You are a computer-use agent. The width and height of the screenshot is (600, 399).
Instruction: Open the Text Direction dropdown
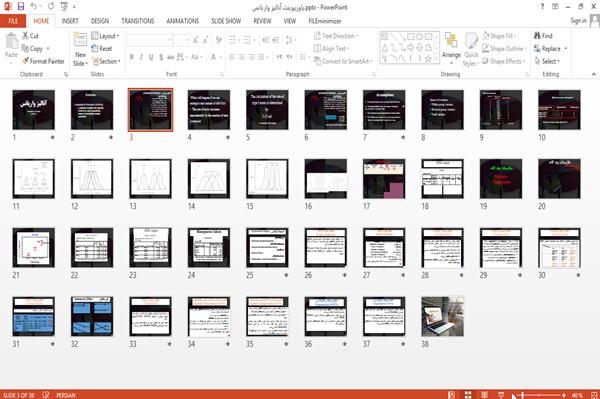[x=336, y=36]
